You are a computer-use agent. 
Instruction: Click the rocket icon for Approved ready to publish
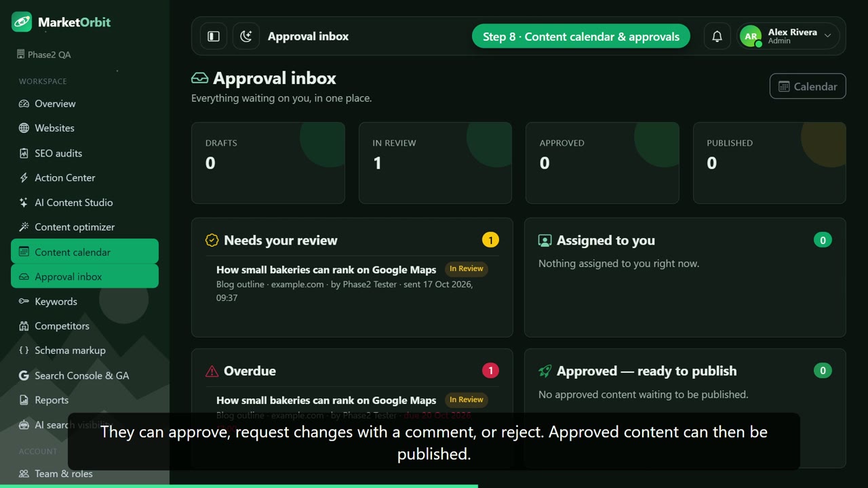545,371
